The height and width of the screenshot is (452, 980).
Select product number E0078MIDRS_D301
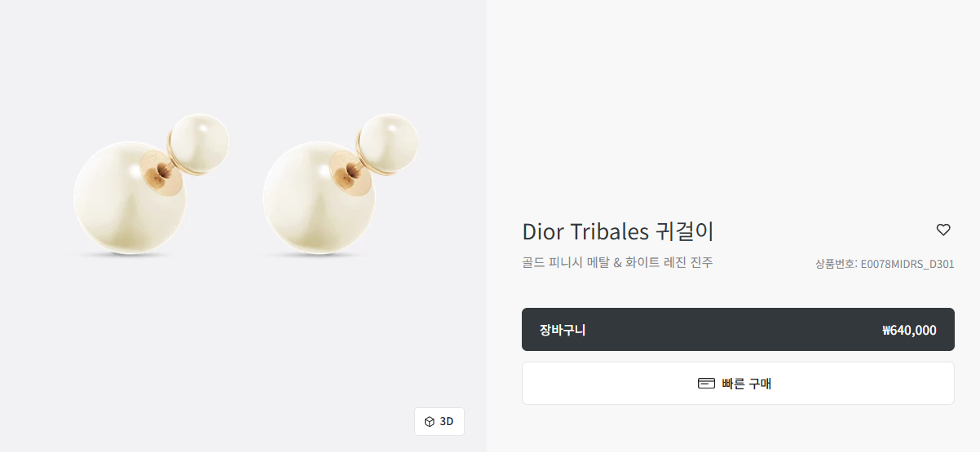coord(907,264)
